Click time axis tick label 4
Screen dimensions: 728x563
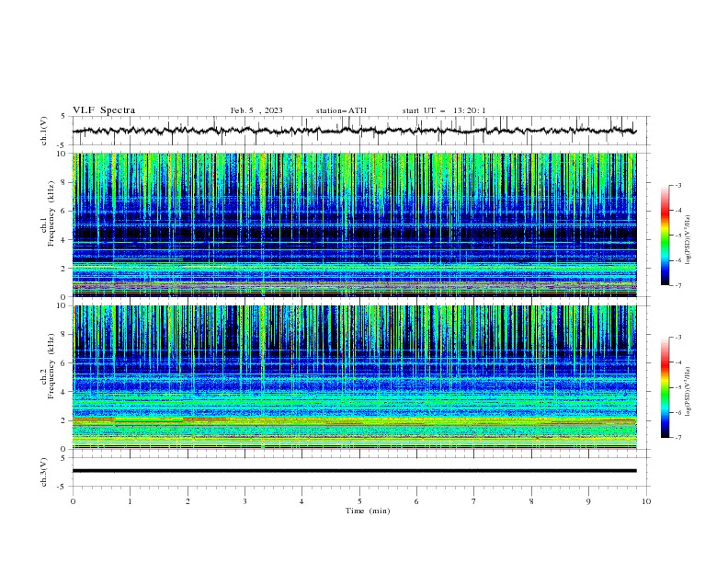(301, 501)
